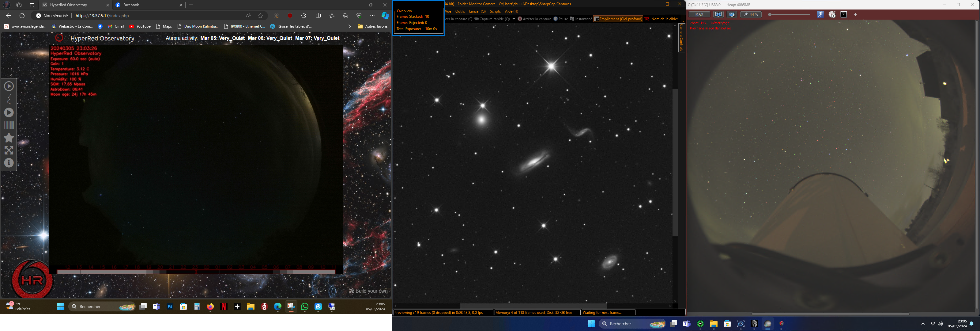Image resolution: width=980 pixels, height=331 pixels.
Task: Show more bookmarks chevron in favorites bar
Action: point(350,26)
